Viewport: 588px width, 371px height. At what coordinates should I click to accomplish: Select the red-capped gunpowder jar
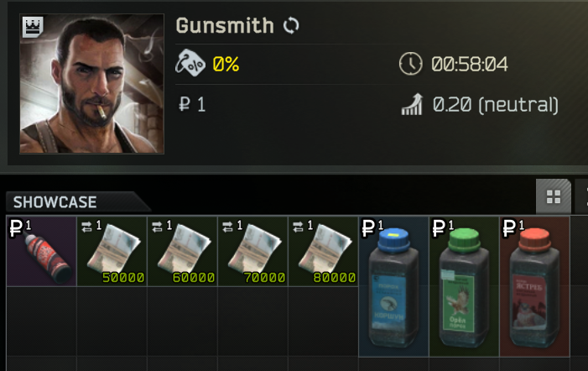pos(534,286)
